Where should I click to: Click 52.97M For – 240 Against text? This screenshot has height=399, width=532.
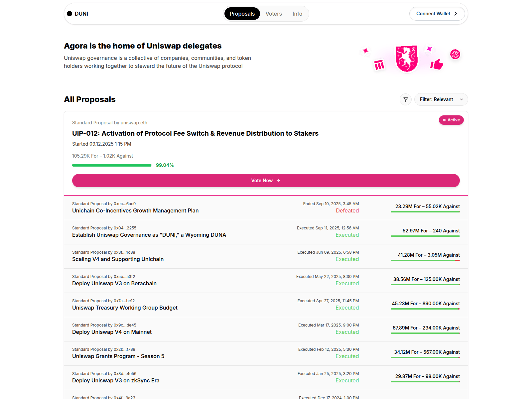tap(431, 231)
